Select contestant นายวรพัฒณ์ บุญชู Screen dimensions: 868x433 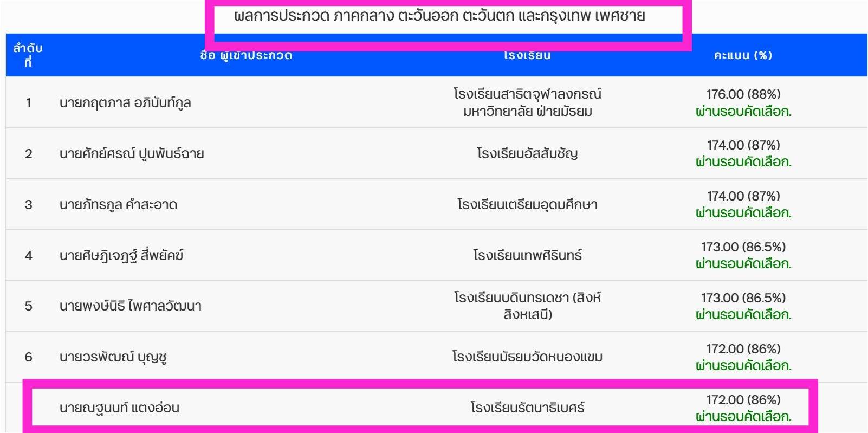point(113,357)
